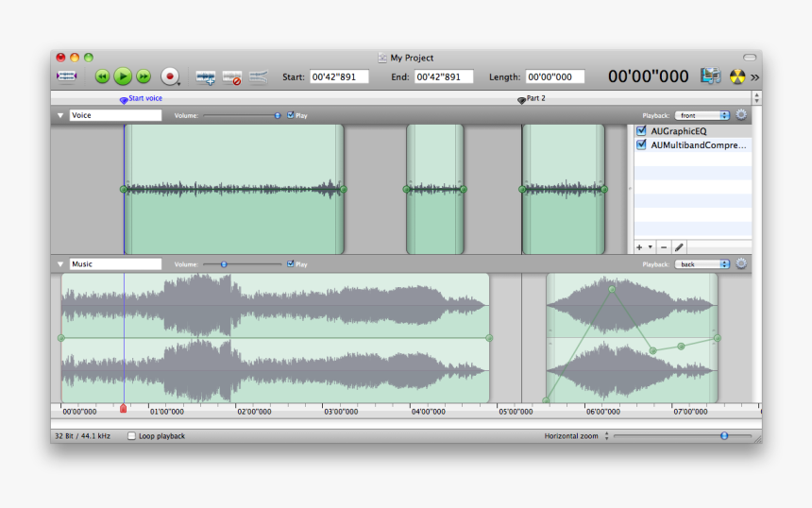Click the End time field

tap(444, 76)
